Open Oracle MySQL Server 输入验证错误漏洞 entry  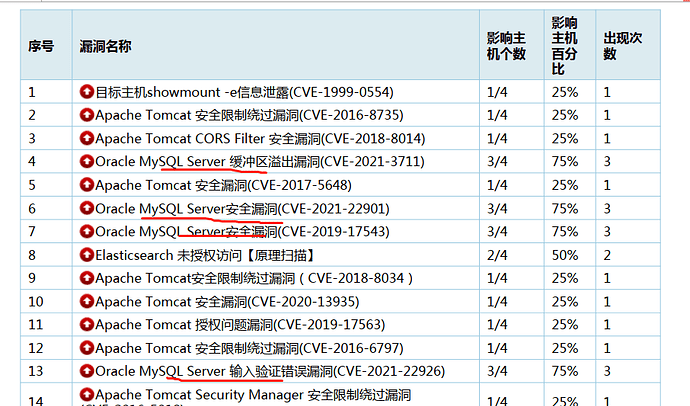tap(270, 371)
